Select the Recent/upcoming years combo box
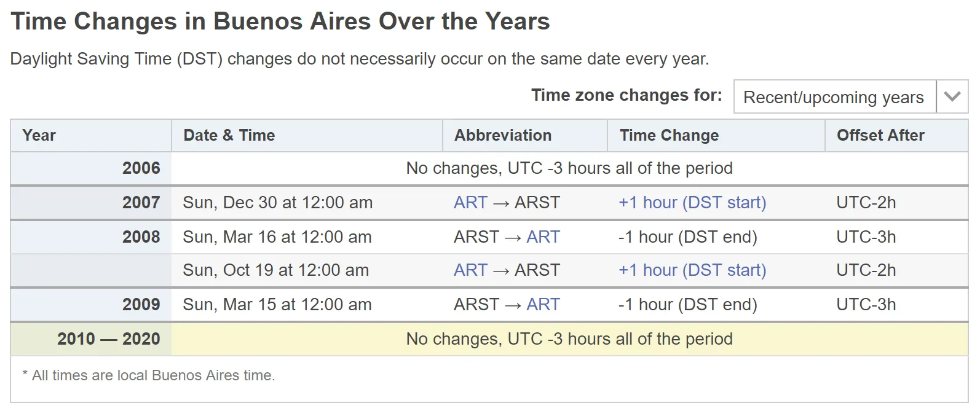Image resolution: width=980 pixels, height=411 pixels. coord(851,97)
